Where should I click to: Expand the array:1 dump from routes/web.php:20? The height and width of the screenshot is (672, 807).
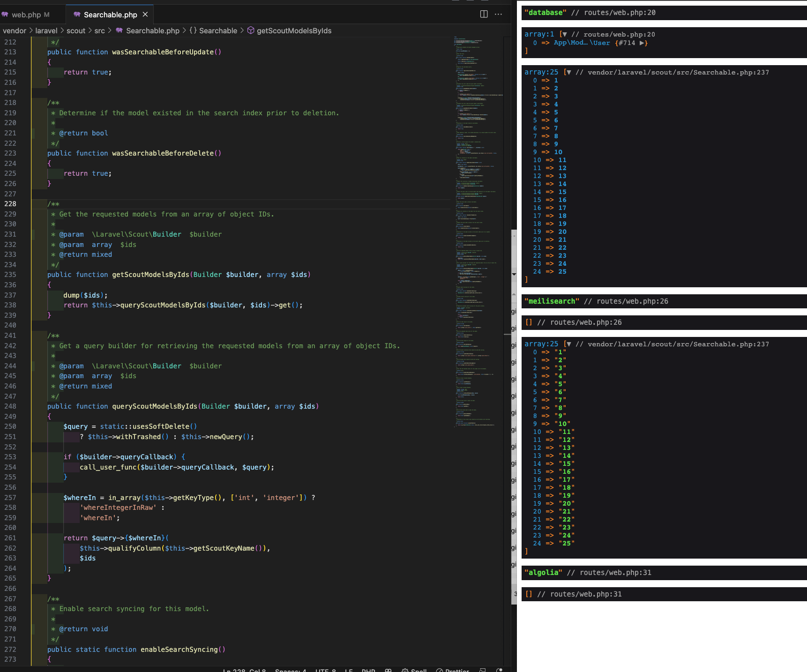point(565,34)
